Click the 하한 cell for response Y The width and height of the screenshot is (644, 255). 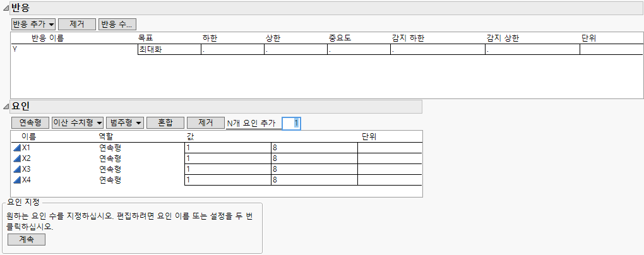(232, 49)
